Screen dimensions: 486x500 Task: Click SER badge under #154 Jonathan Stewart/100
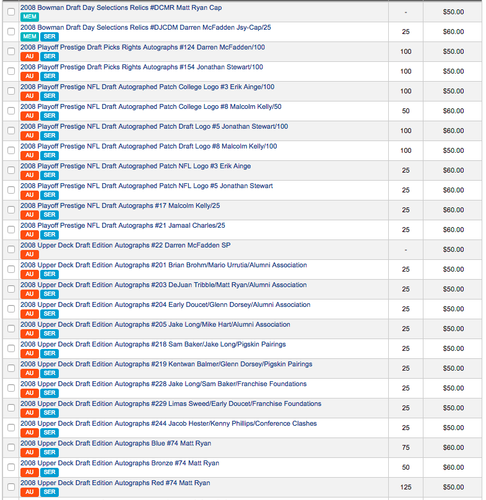coord(49,76)
